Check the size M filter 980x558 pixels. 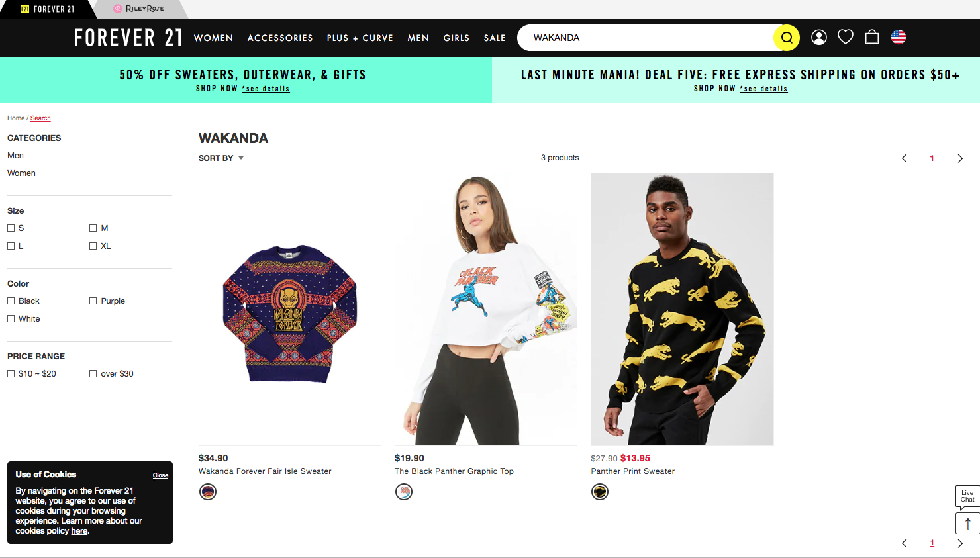click(93, 228)
